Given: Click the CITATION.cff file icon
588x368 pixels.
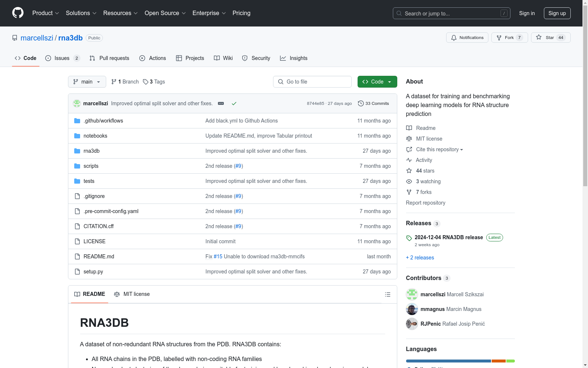Looking at the screenshot, I should 77,226.
